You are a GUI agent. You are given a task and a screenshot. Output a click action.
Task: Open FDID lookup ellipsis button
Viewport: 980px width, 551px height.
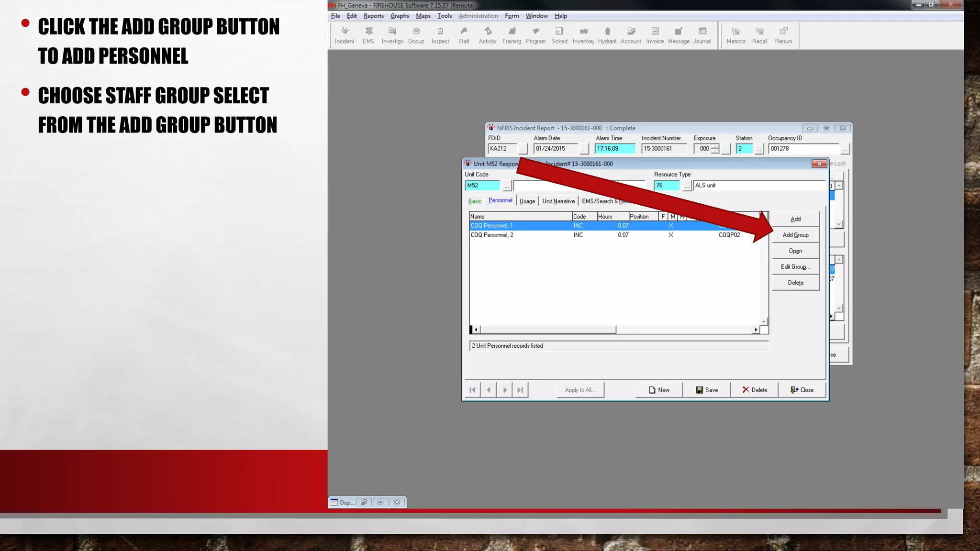click(x=523, y=149)
